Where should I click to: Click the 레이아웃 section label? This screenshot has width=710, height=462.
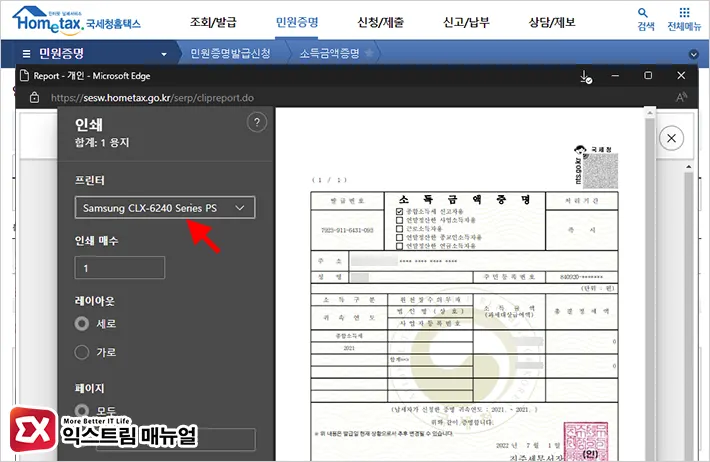click(x=95, y=301)
